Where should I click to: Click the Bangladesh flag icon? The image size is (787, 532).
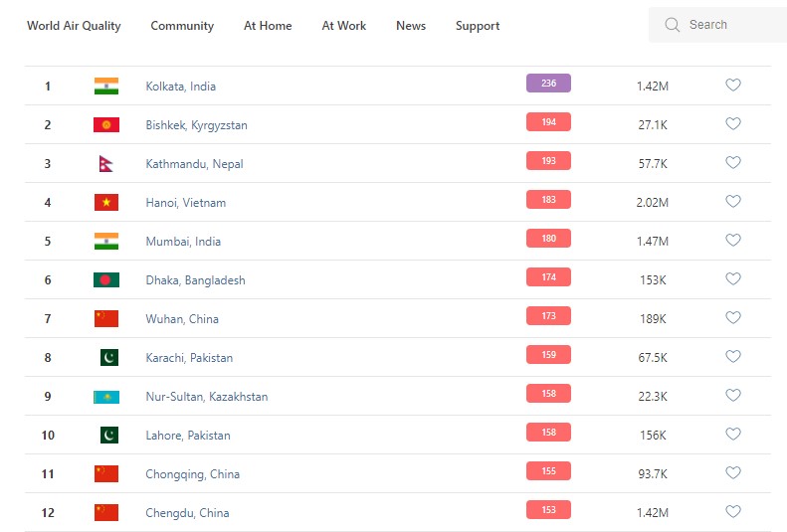click(x=106, y=280)
